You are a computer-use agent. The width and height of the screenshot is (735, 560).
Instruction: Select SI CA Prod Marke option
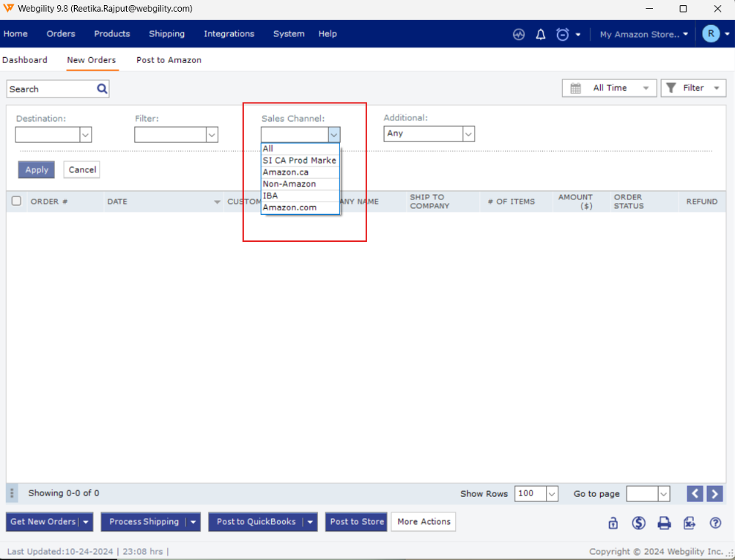300,161
